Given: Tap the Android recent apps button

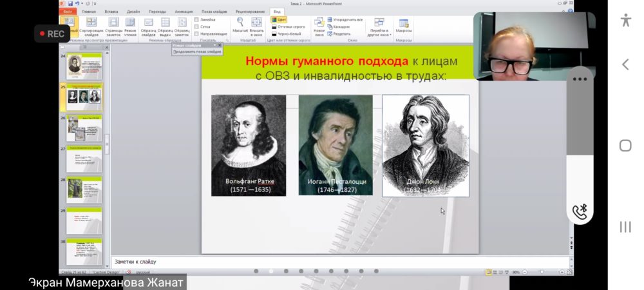Looking at the screenshot, I should [x=625, y=227].
